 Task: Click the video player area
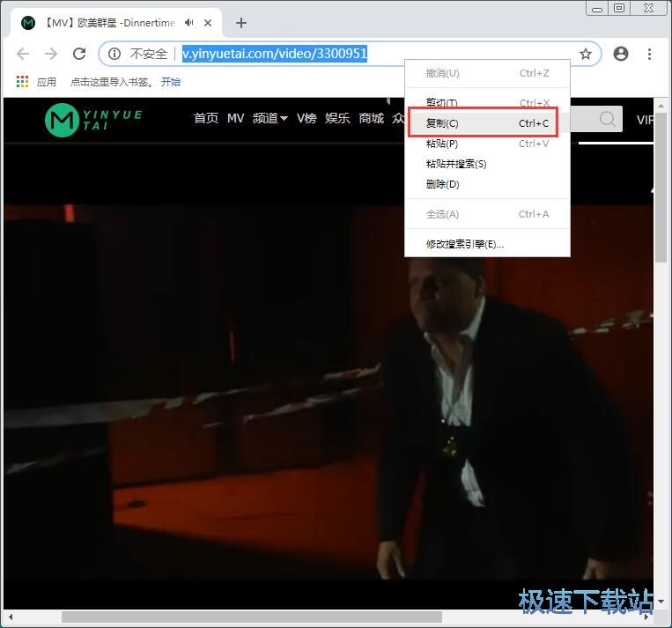coord(329,377)
